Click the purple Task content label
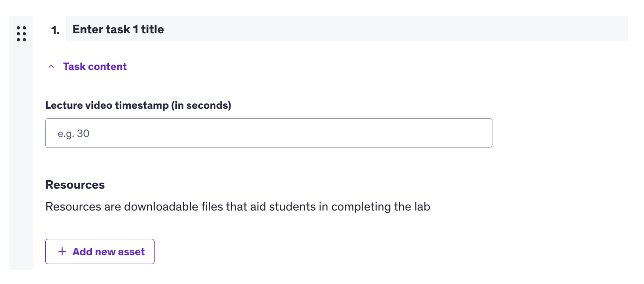 coord(95,67)
